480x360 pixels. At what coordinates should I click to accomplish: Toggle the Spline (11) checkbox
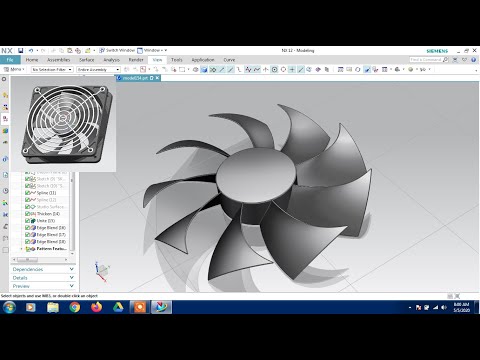(28, 193)
